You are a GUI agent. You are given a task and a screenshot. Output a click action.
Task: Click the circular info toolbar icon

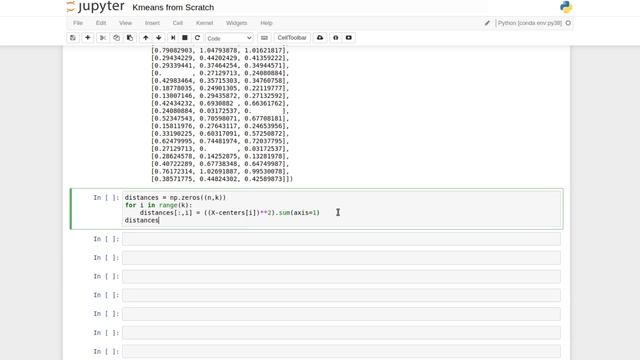coord(336,38)
